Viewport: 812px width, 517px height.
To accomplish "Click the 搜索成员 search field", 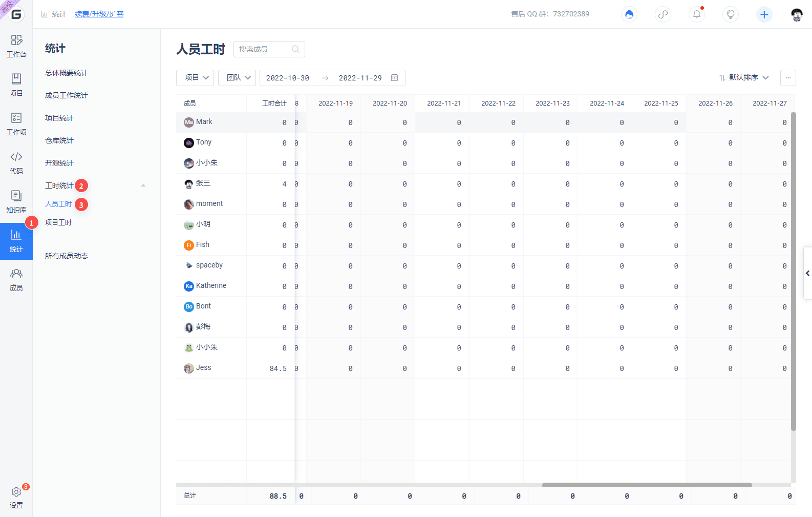I will (x=269, y=49).
